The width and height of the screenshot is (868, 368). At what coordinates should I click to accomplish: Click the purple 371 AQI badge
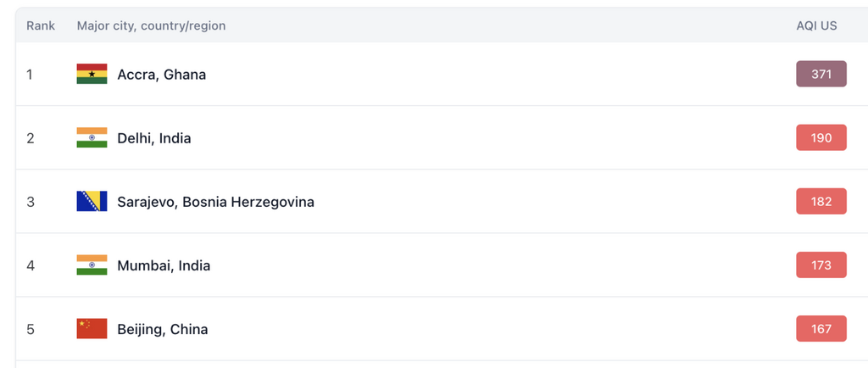point(821,74)
